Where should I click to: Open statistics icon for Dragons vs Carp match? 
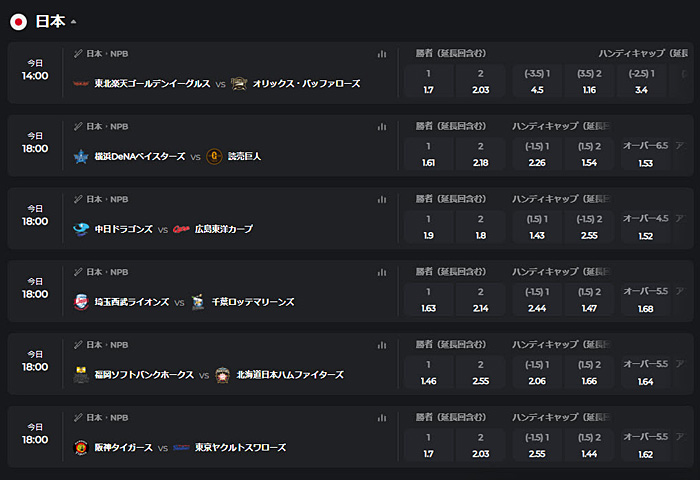click(382, 199)
